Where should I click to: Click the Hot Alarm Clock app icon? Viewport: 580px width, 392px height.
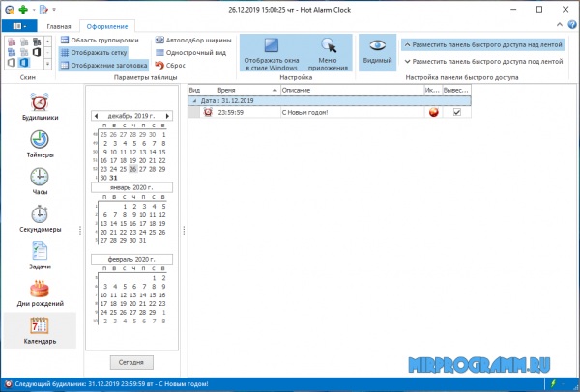[10, 10]
